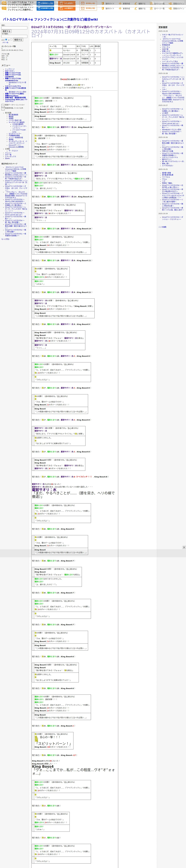Viewport: 186px width, 868px height.
Task: Focus the タグ検索 input field
Action: [x=14, y=36]
